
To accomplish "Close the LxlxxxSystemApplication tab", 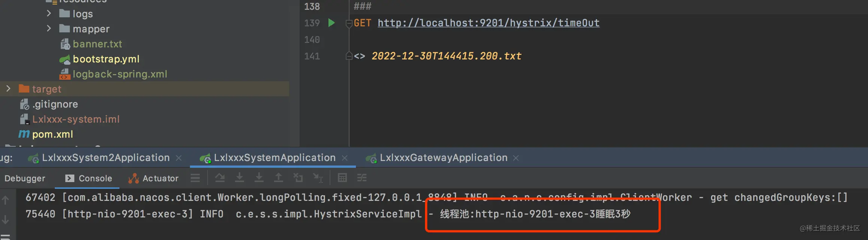I will click(x=345, y=158).
